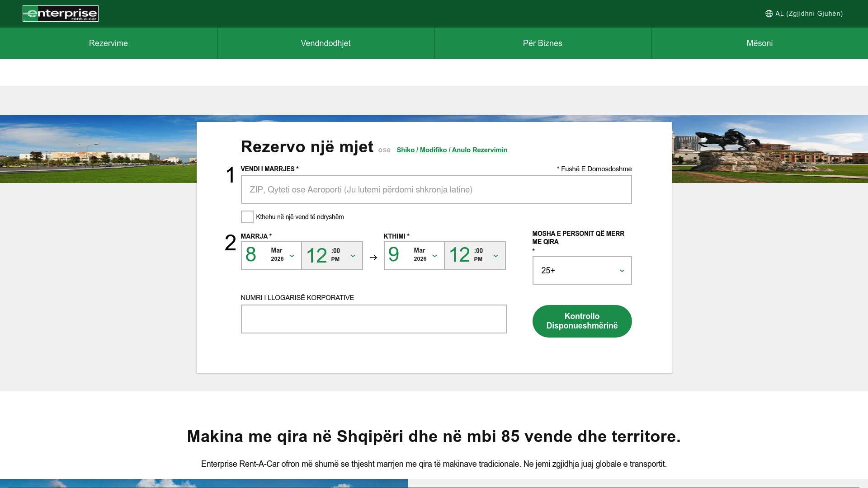The width and height of the screenshot is (868, 488).
Task: Click 'AL (Zgjidhni Gjuhën)' language selector
Action: click(809, 14)
